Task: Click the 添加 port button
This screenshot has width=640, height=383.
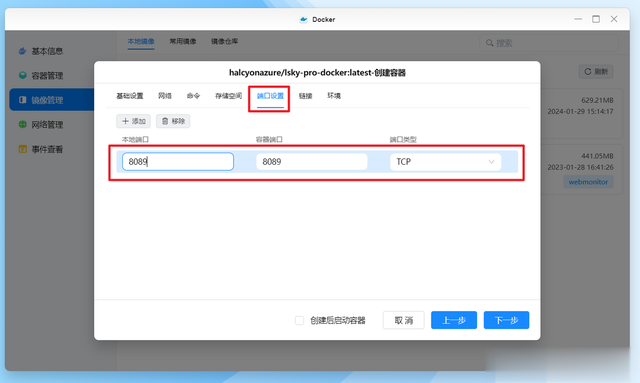Action: click(133, 121)
